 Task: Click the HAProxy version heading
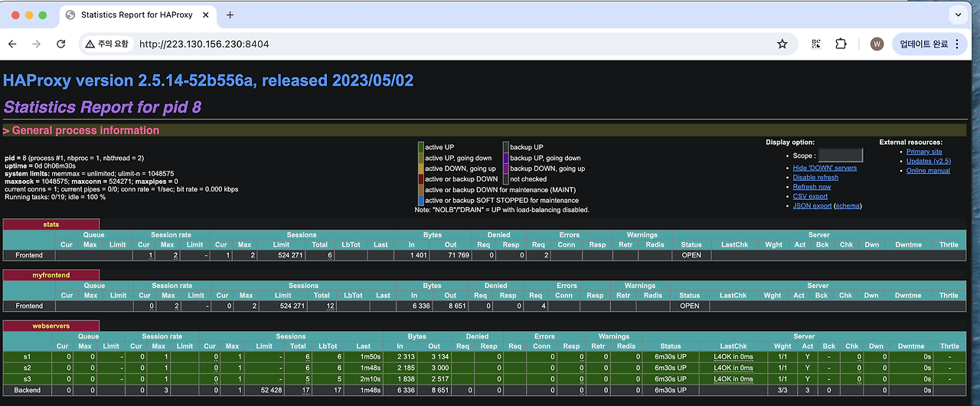coord(208,80)
